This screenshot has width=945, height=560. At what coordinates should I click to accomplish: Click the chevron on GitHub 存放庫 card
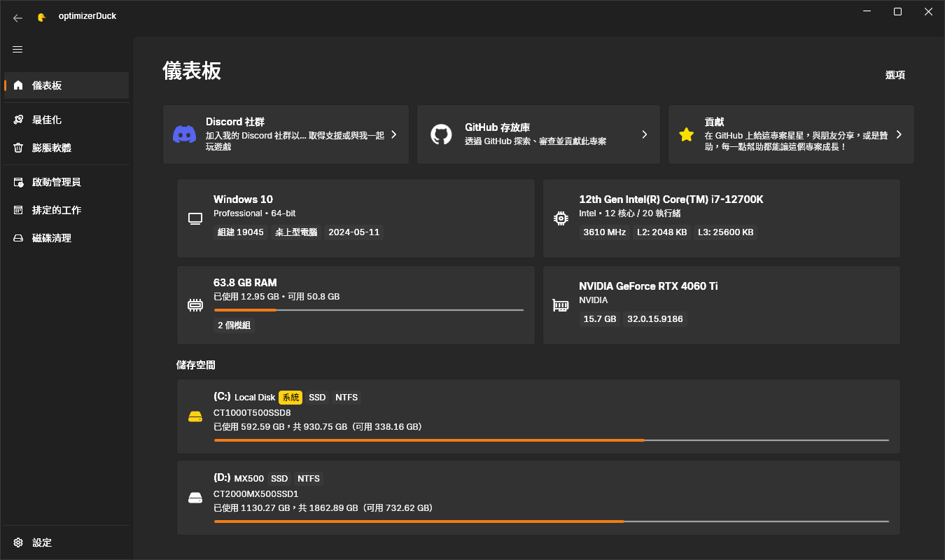(645, 134)
